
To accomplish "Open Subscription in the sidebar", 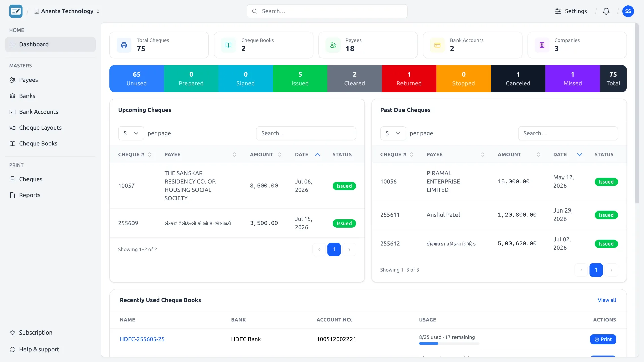I will click(50, 333).
